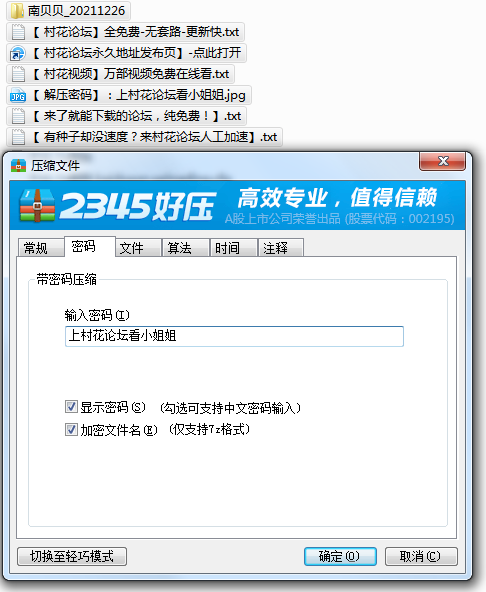Click the file icon of 有种子却没速度.txt
Screen dimensions: 486x592
click(18, 137)
